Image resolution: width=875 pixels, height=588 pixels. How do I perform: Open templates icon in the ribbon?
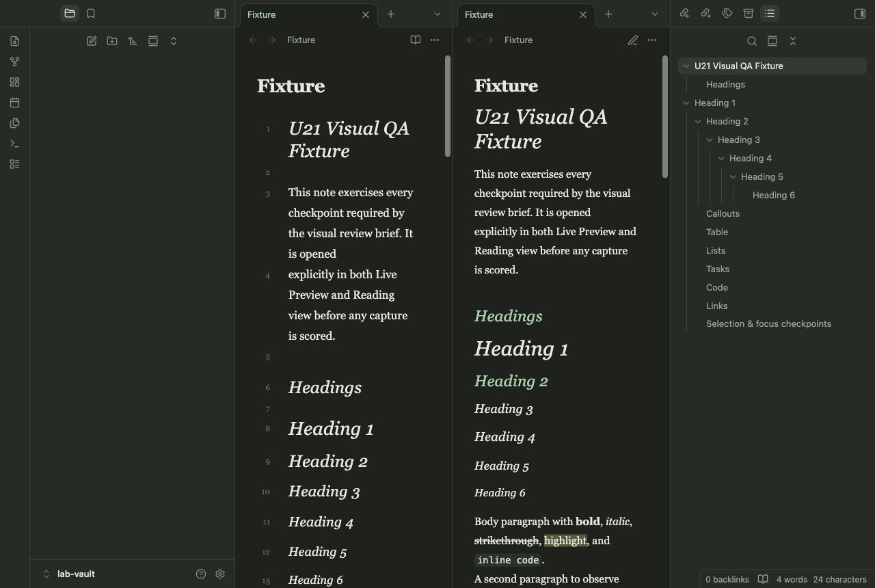coord(14,123)
